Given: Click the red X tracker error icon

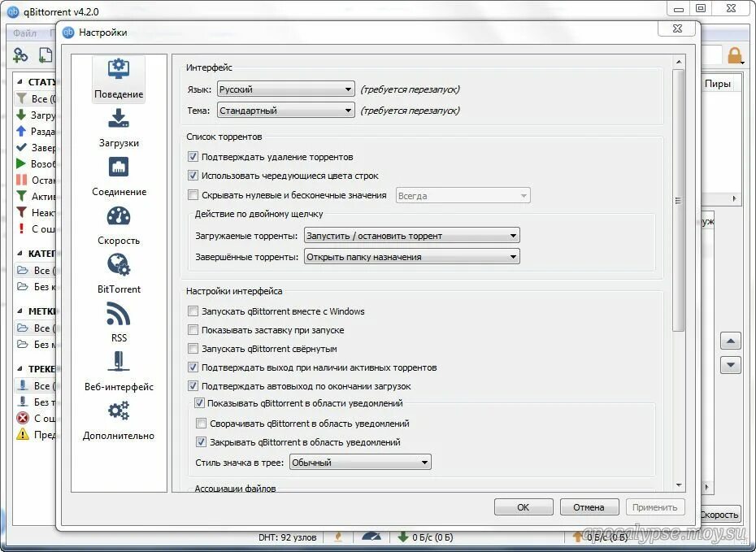Looking at the screenshot, I should point(23,418).
